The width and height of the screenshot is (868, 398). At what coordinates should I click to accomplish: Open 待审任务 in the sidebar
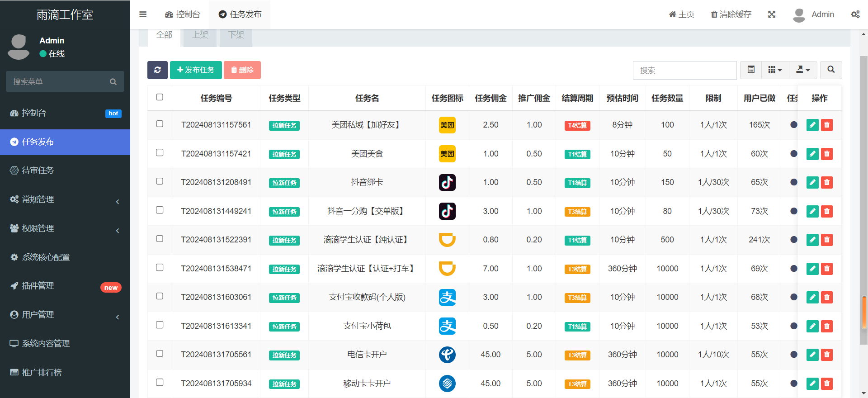click(x=65, y=171)
